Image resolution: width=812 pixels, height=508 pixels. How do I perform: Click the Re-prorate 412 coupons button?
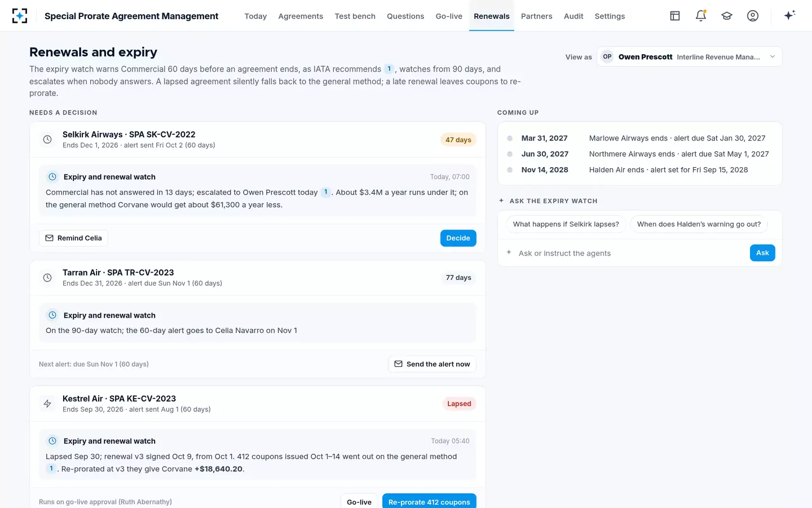point(429,501)
